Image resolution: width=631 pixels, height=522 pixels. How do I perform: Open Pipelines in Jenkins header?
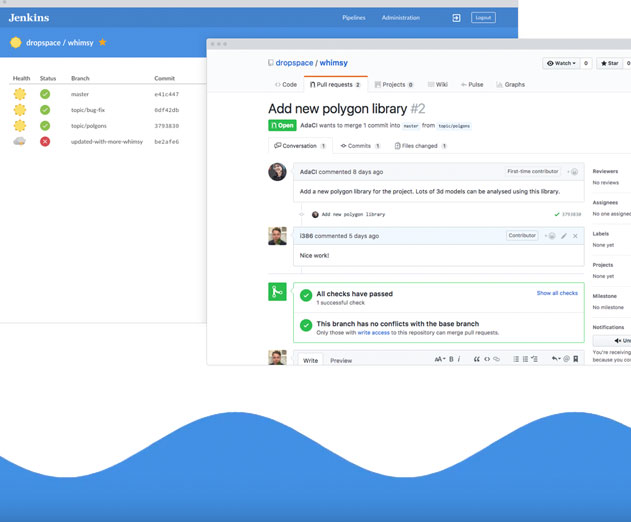(x=354, y=18)
